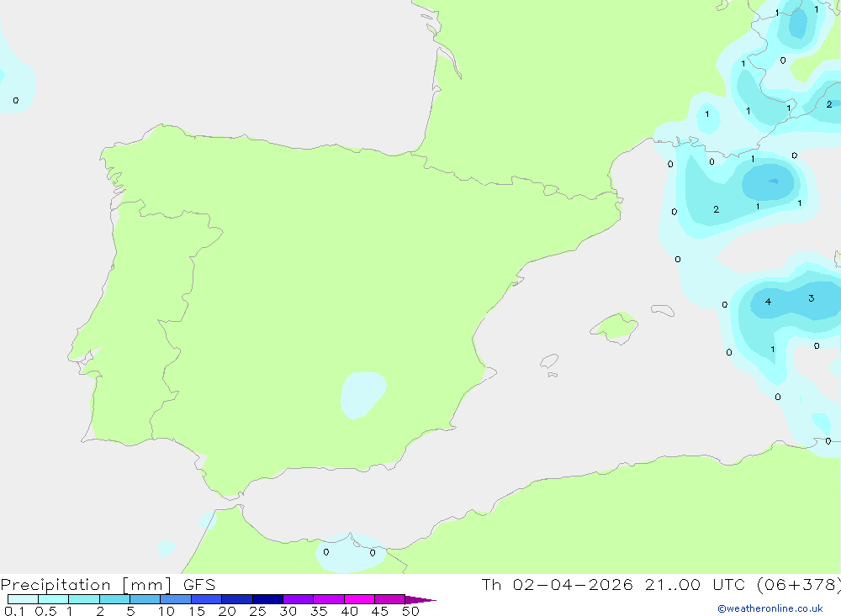Open the weatheronline.co.uk copyright link
841x616 pixels.
click(770, 608)
